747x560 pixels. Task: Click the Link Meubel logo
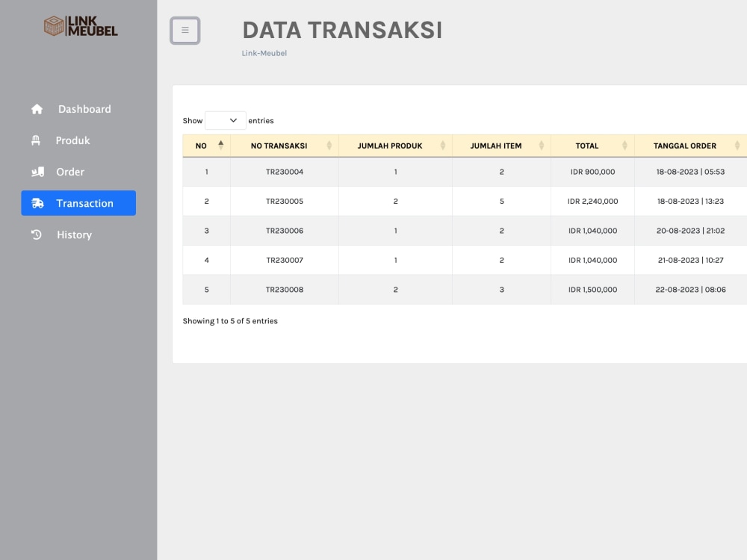(x=81, y=25)
